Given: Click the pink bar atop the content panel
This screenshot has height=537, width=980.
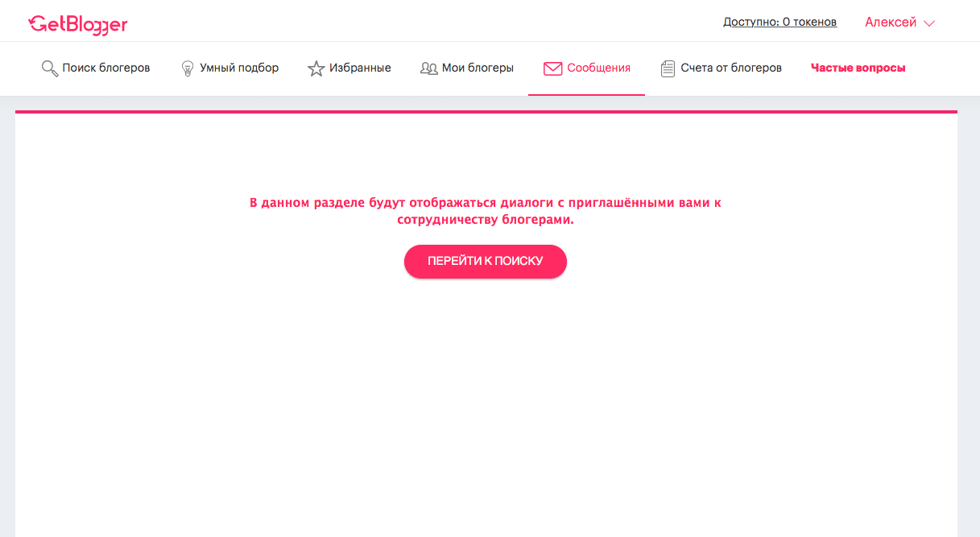Looking at the screenshot, I should 486,112.
